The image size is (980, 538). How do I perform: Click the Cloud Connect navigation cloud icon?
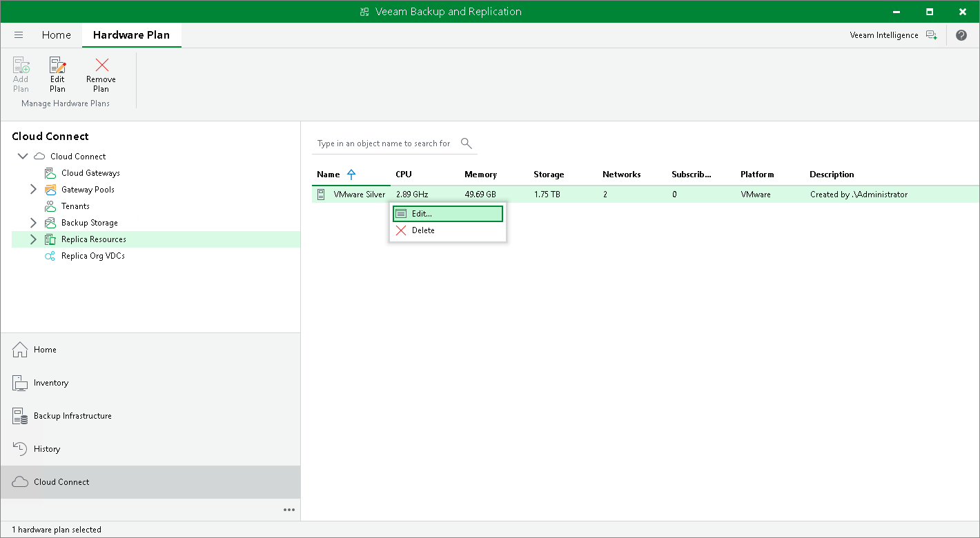pos(21,482)
